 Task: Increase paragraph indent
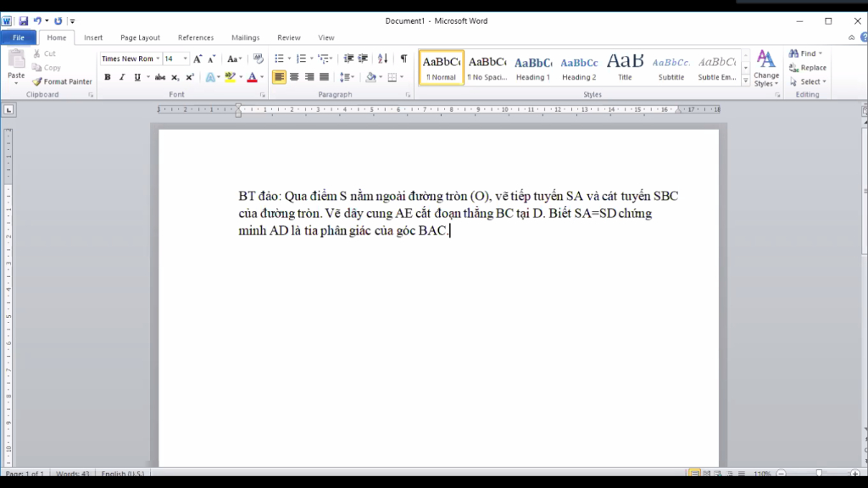[363, 58]
